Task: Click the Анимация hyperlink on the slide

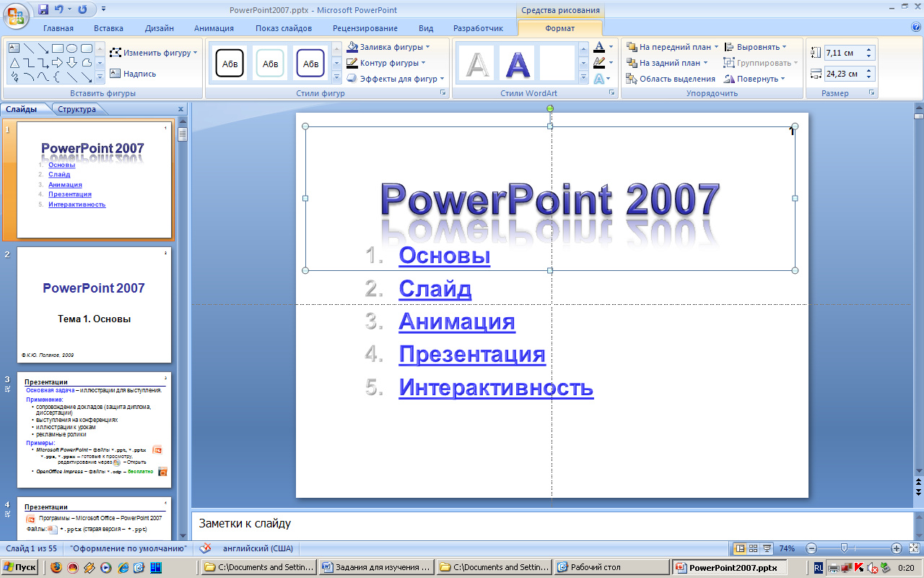Action: (457, 322)
